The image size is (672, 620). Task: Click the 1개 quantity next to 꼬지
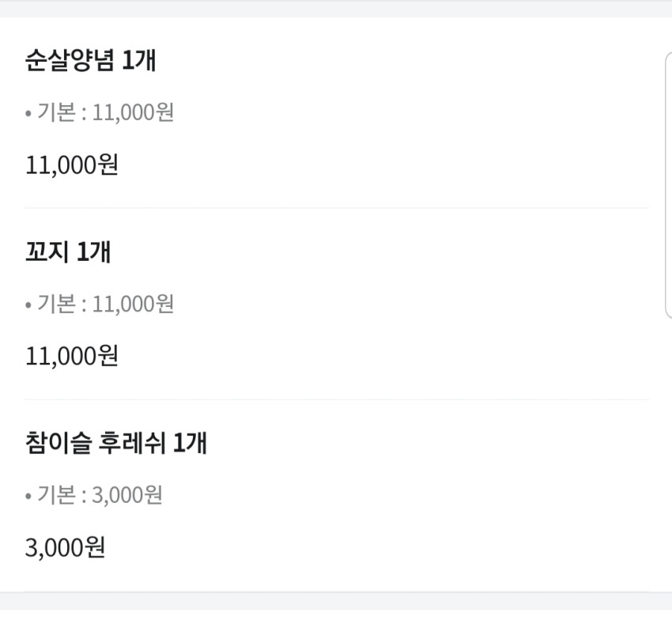click(94, 251)
